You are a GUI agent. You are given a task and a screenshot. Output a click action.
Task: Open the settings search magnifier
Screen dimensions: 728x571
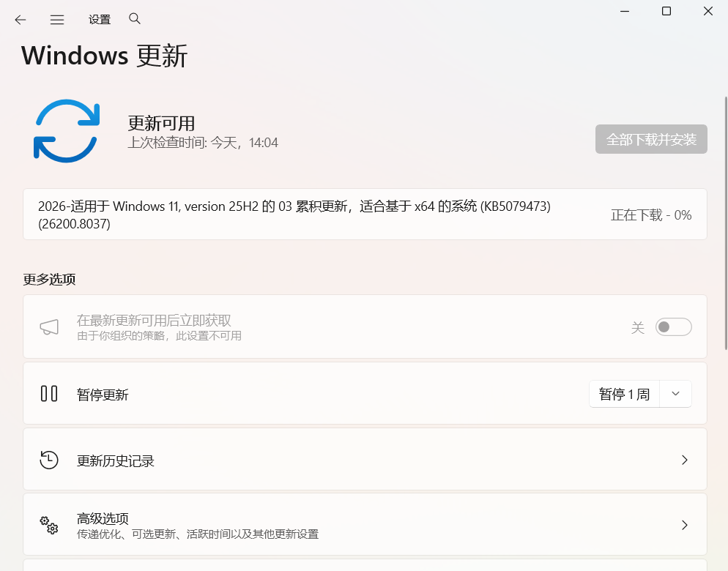135,18
